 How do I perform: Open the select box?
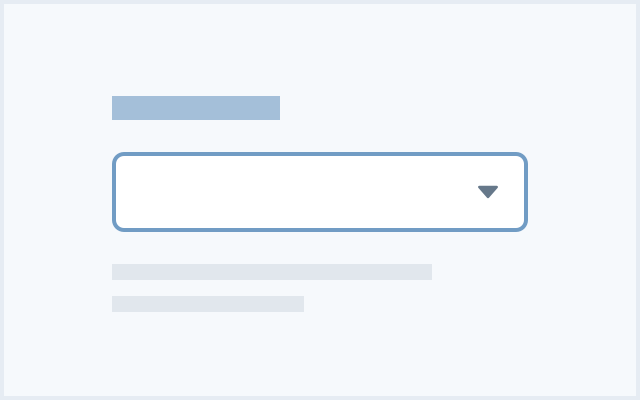tap(320, 192)
